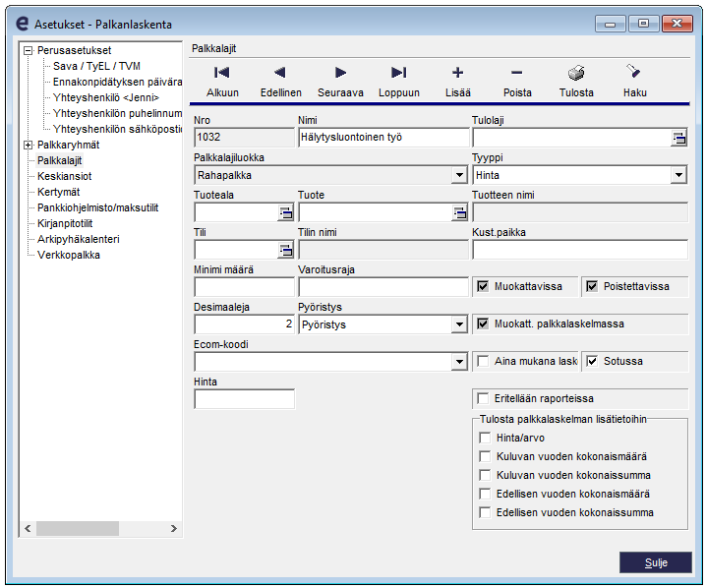Click the tree horizontal scrollbar thumb
Image resolution: width=706 pixels, height=588 pixels.
tap(78, 529)
